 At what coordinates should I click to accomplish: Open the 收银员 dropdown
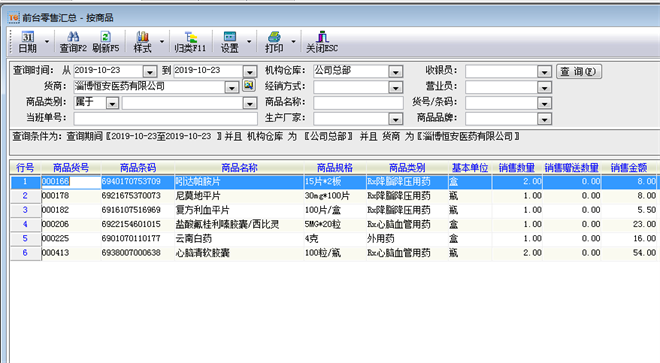[545, 72]
